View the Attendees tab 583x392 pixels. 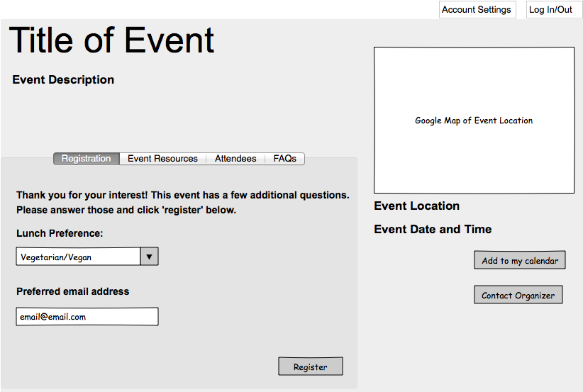235,159
